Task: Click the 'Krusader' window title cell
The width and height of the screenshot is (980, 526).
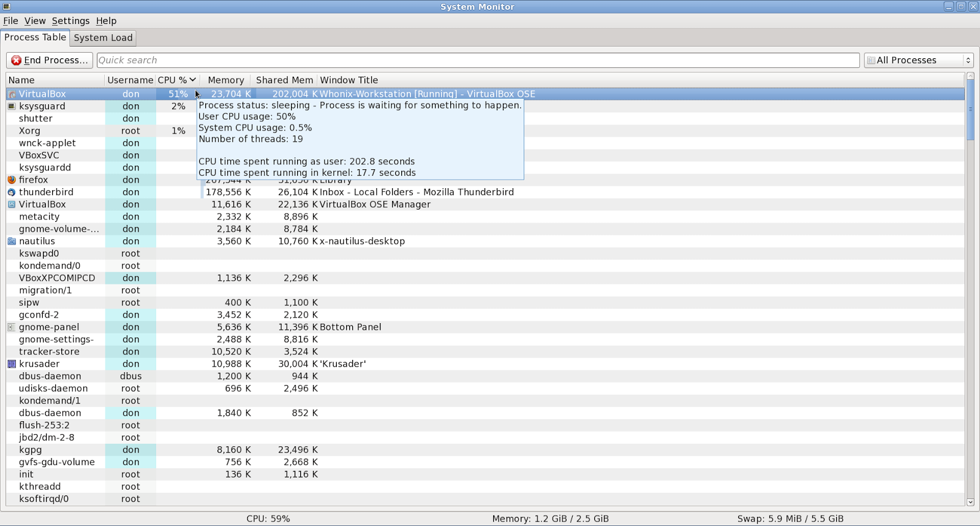Action: (x=343, y=364)
